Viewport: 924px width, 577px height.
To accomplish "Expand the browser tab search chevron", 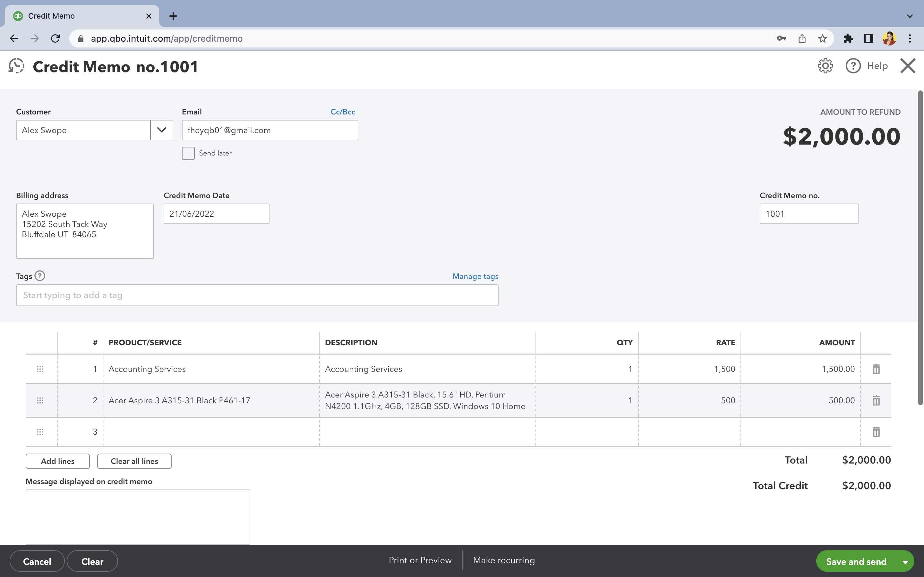I will (x=910, y=16).
